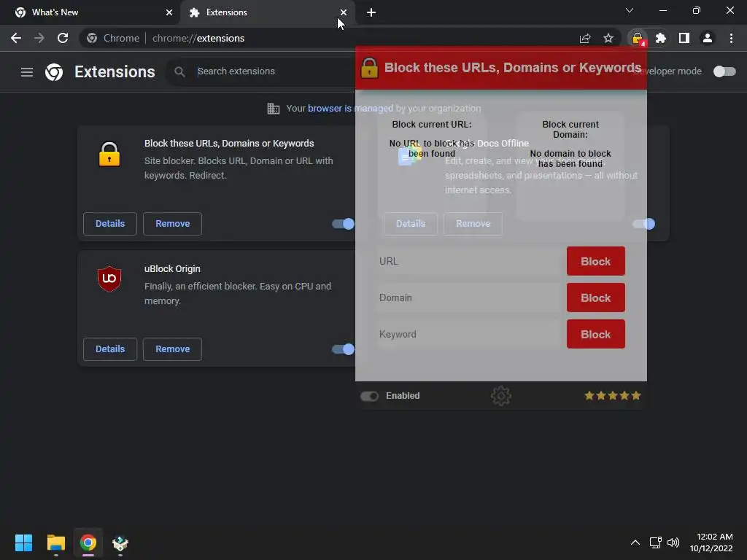The height and width of the screenshot is (560, 747).
Task: Remove the Block these URLs extension
Action: pos(172,224)
